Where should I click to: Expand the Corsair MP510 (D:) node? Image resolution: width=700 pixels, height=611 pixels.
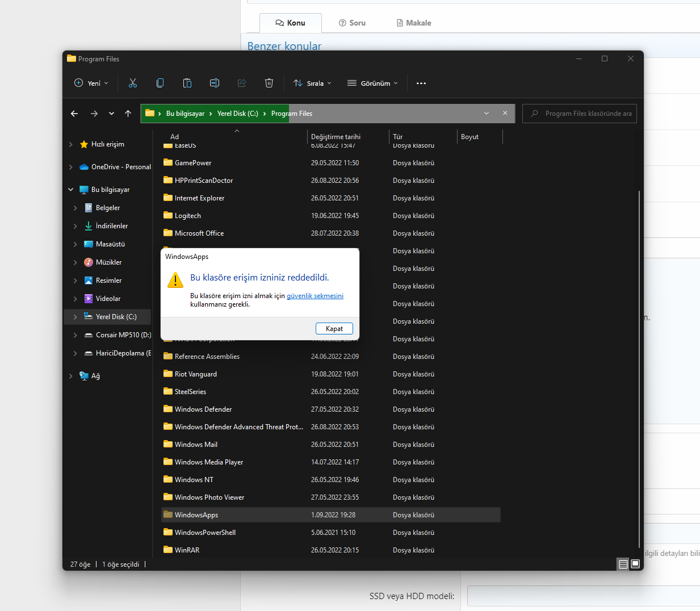coord(76,335)
